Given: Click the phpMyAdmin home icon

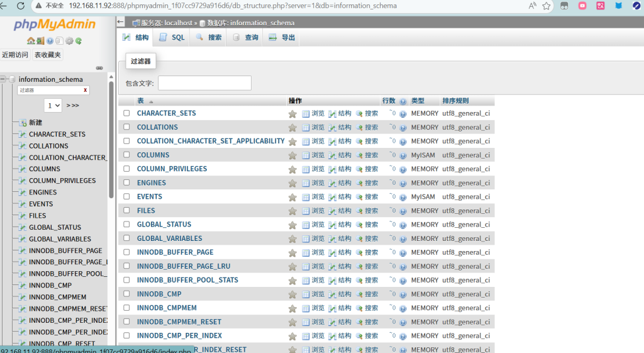Looking at the screenshot, I should (x=30, y=41).
